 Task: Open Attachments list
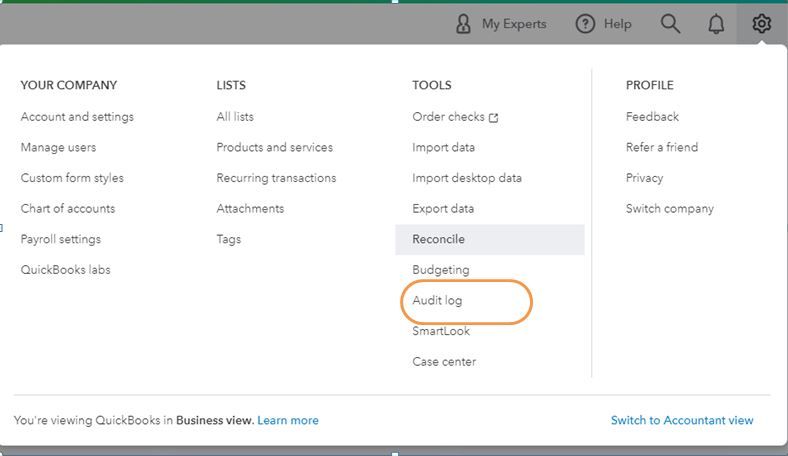click(x=250, y=209)
